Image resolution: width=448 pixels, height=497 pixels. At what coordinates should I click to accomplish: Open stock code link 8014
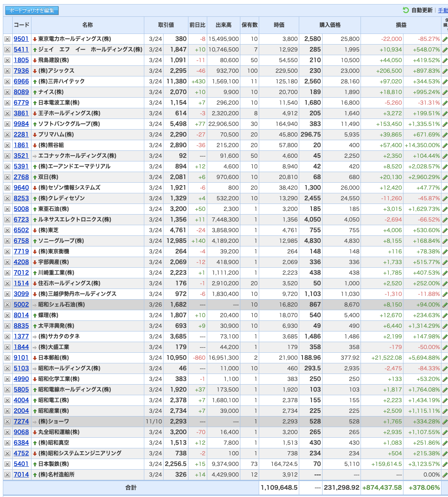pyautogui.click(x=21, y=315)
